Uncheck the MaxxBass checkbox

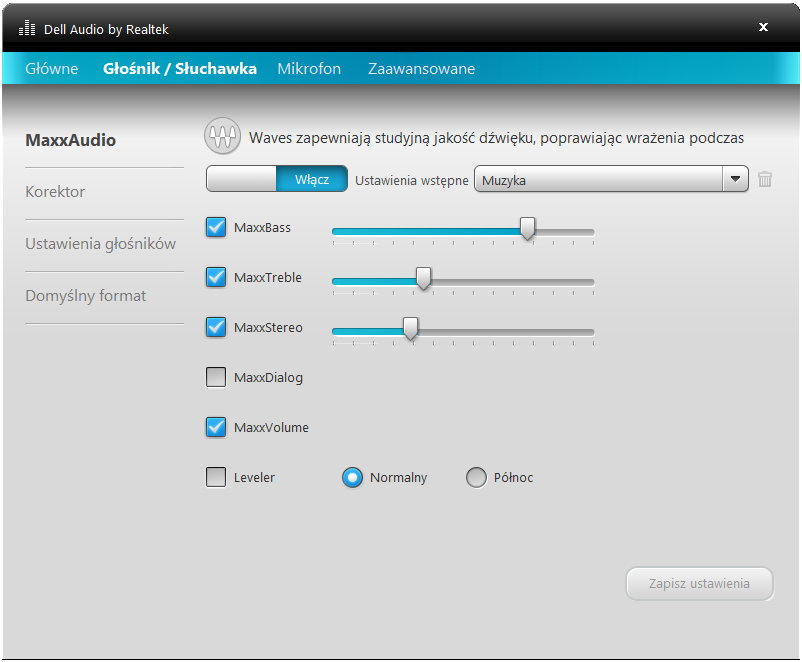216,227
